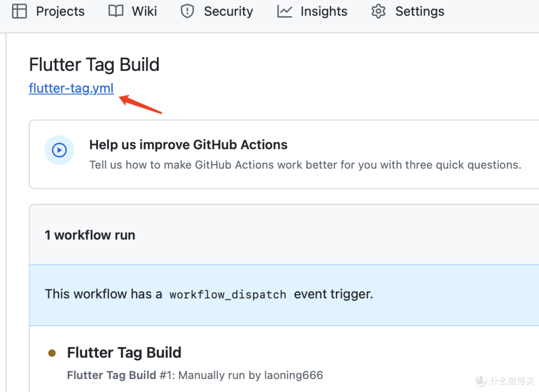Viewport: 539px width, 392px height.
Task: Click the Settings gear icon
Action: pos(379,11)
